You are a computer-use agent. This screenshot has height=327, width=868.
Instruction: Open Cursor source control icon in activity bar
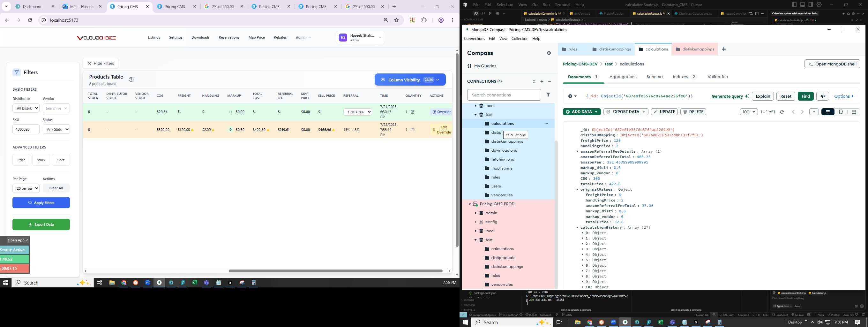click(x=490, y=13)
